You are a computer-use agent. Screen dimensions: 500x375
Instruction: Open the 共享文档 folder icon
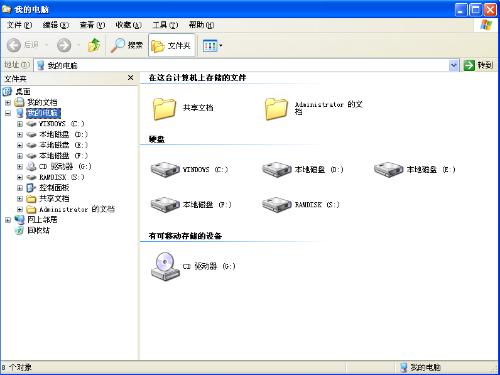[164, 108]
